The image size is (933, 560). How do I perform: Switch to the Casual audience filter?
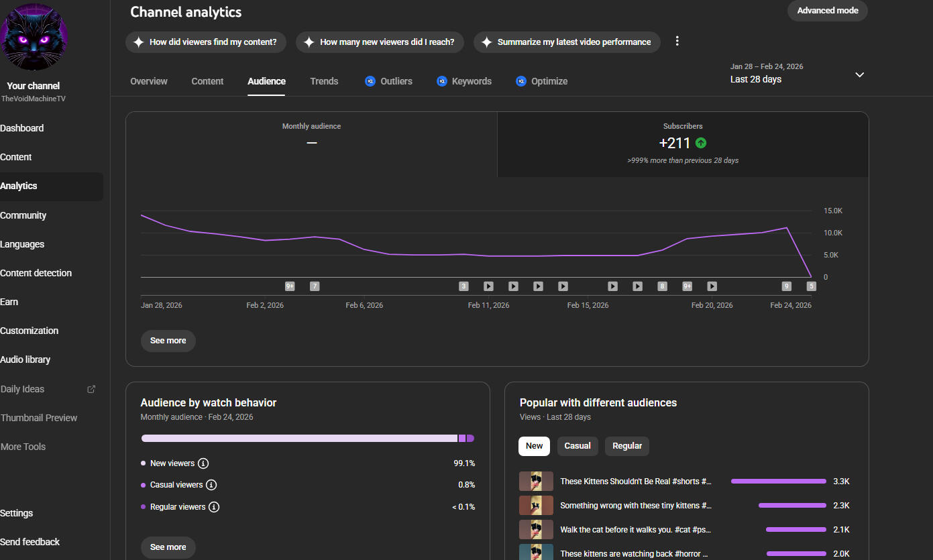[577, 446]
